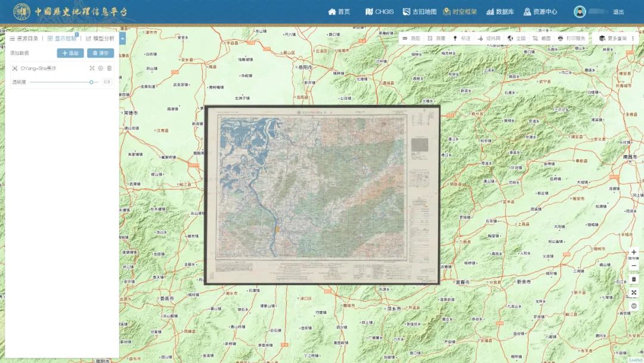Toggle the 经纬网 graticule tool
The width and height of the screenshot is (644, 363).
(x=489, y=38)
